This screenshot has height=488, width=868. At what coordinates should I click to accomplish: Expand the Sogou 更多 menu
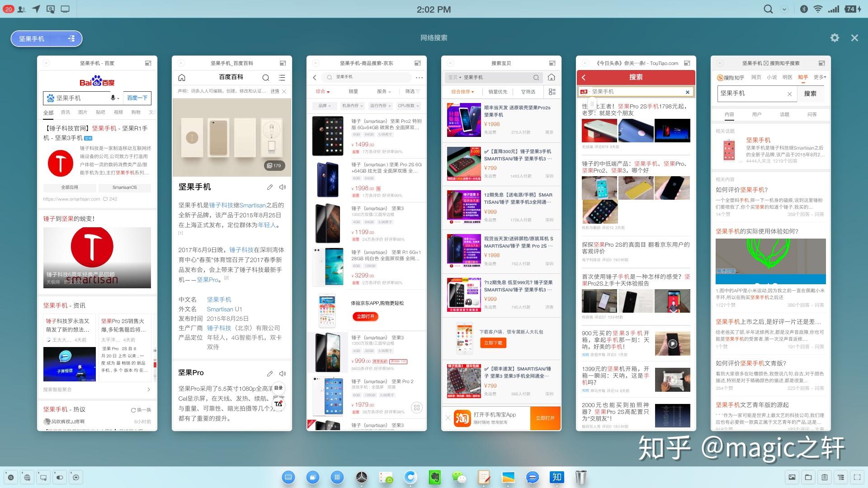(x=820, y=77)
